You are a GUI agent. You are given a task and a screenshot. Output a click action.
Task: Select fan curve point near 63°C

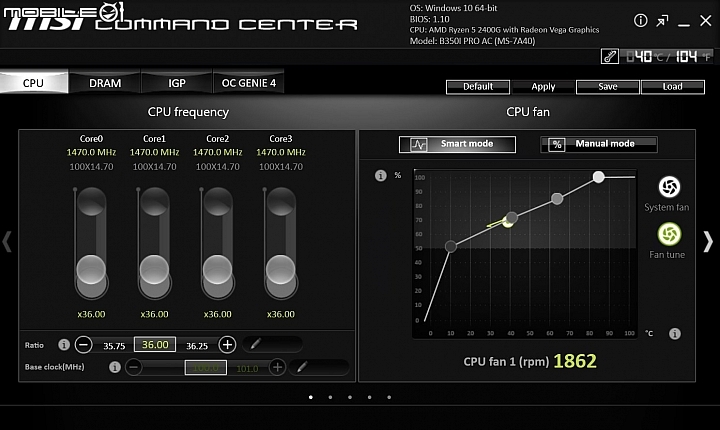click(x=557, y=198)
